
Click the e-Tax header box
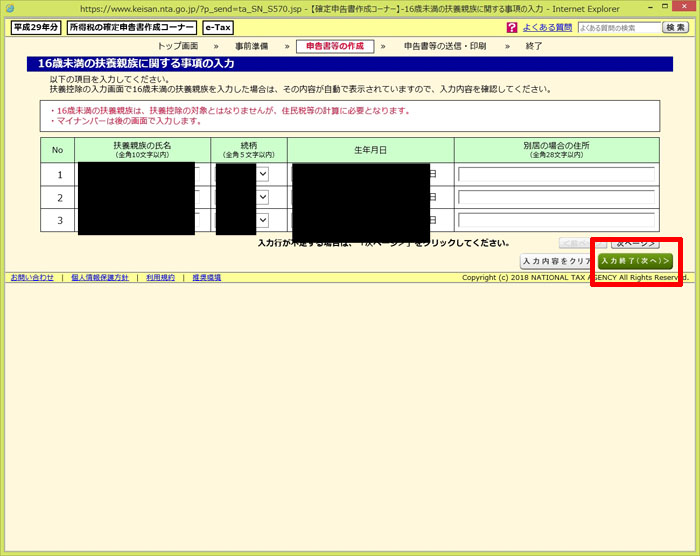(218, 27)
